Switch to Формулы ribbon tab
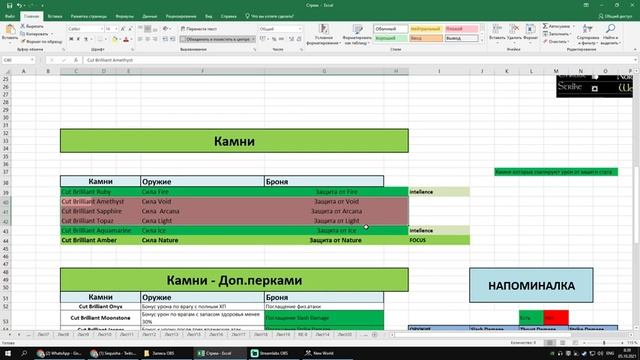Viewport: 640px width, 360px height. 124,16
